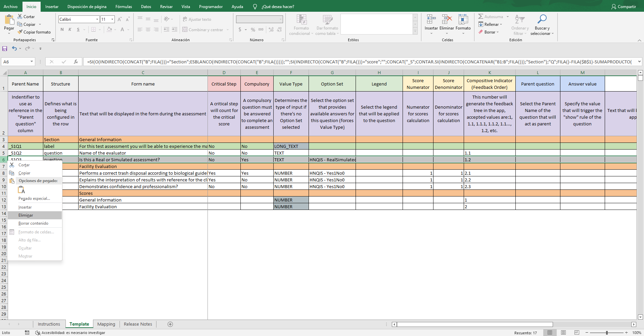
Task: Collapse the ribbon chevron
Action: pyautogui.click(x=639, y=40)
